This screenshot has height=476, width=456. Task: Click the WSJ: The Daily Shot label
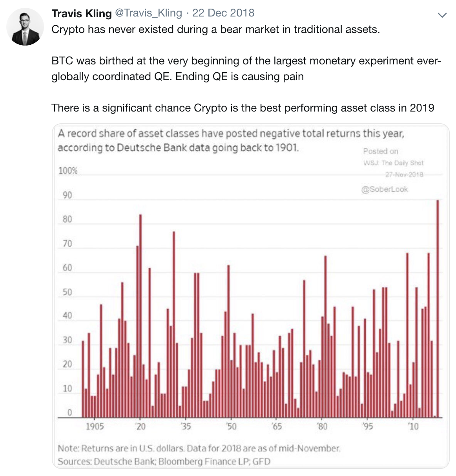393,163
